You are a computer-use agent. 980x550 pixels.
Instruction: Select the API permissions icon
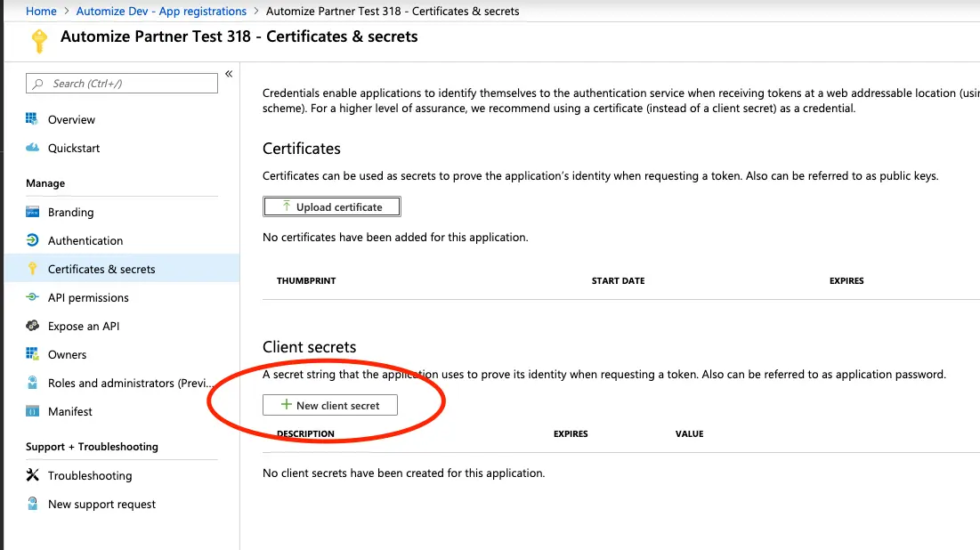(31, 297)
